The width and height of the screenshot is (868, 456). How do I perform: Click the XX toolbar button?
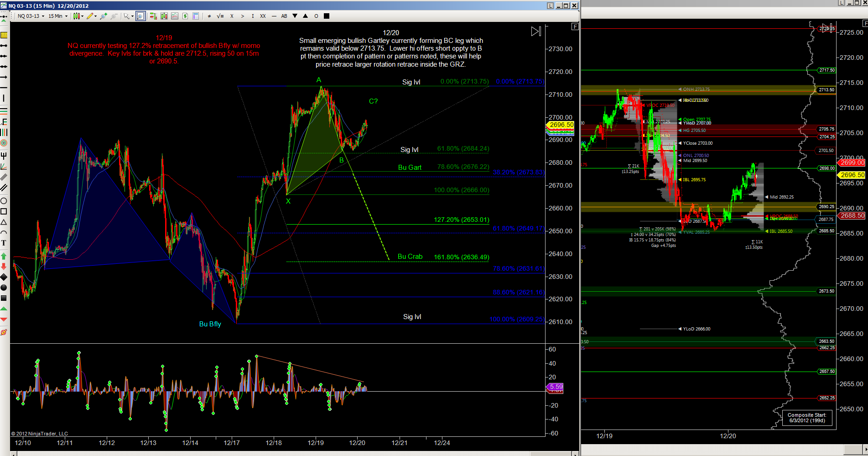tap(263, 16)
